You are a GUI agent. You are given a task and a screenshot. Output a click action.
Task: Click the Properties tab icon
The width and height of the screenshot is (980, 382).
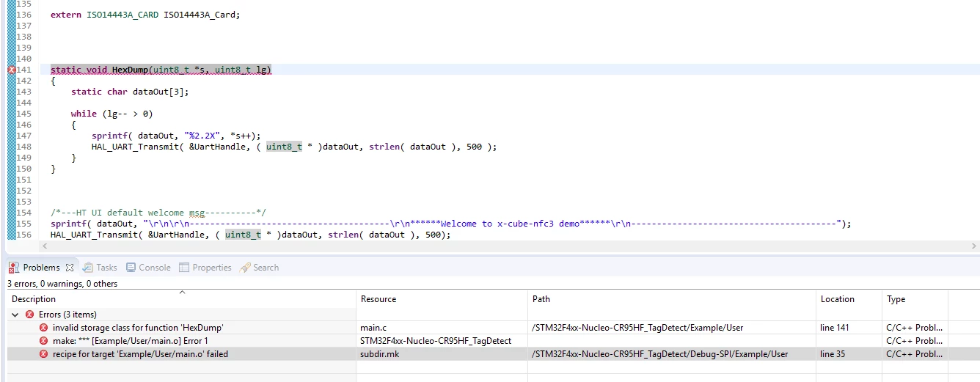[184, 268]
